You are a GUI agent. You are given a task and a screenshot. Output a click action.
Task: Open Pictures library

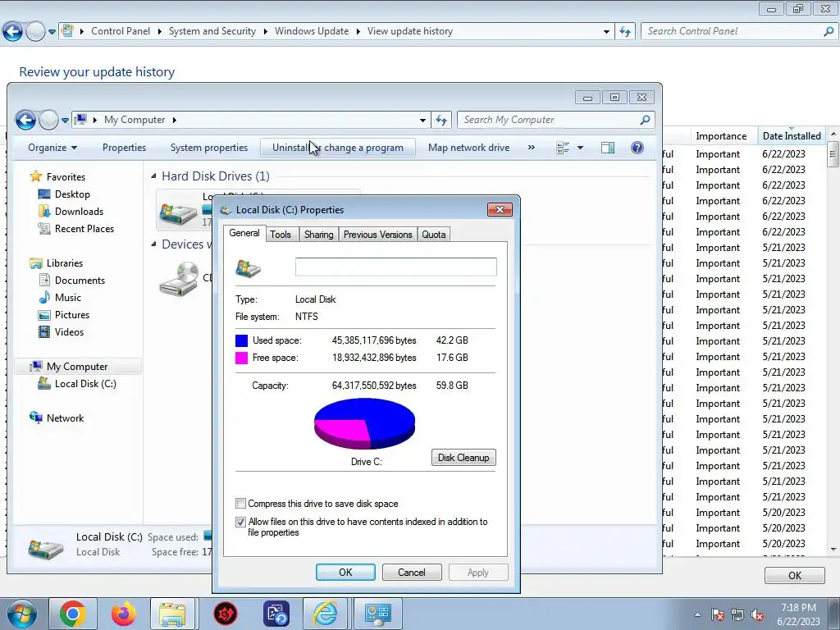pos(72,315)
